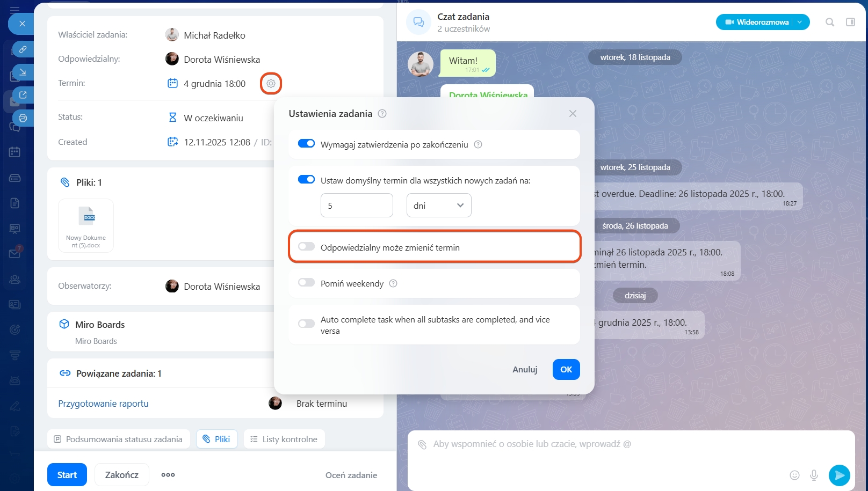Click the Miro Boards section title
Screen dimensions: 868x491
pyautogui.click(x=100, y=325)
